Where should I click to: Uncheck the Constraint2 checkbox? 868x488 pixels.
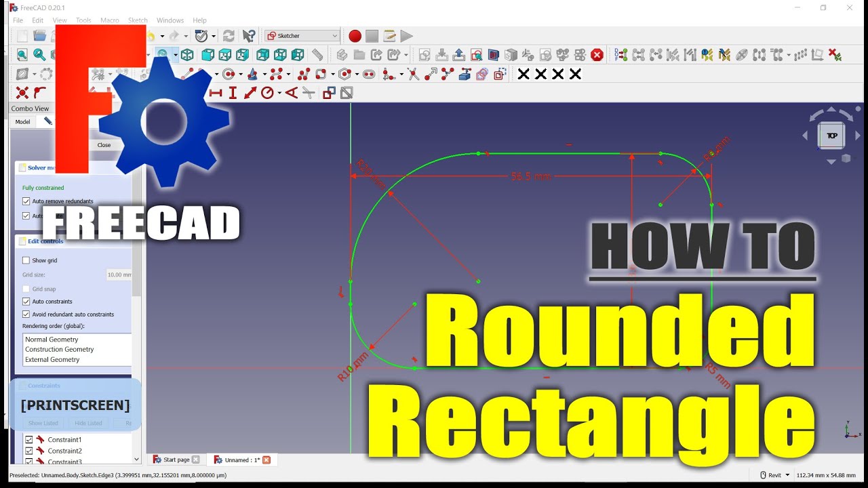28,451
